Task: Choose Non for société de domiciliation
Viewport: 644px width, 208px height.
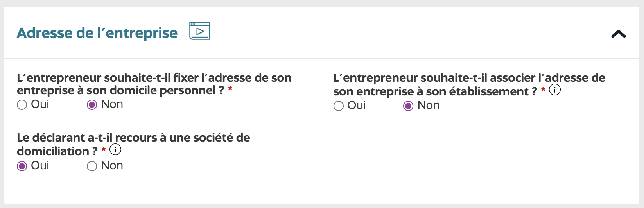Action: [x=92, y=166]
